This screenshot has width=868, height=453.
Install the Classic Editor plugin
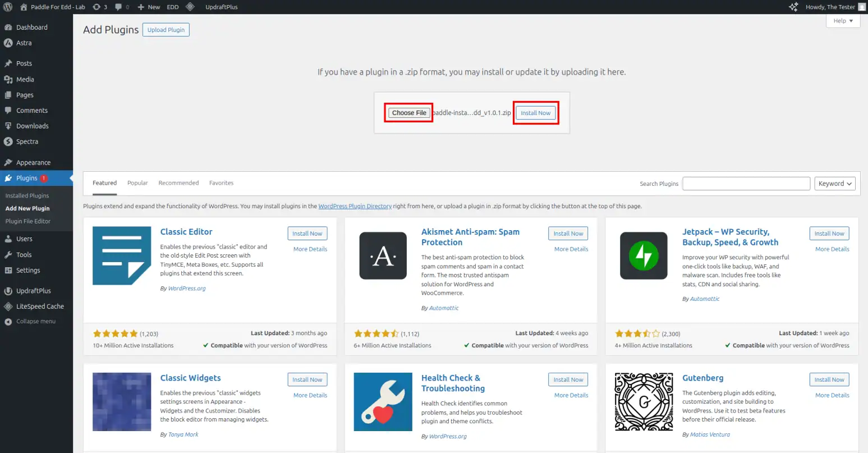coord(307,234)
